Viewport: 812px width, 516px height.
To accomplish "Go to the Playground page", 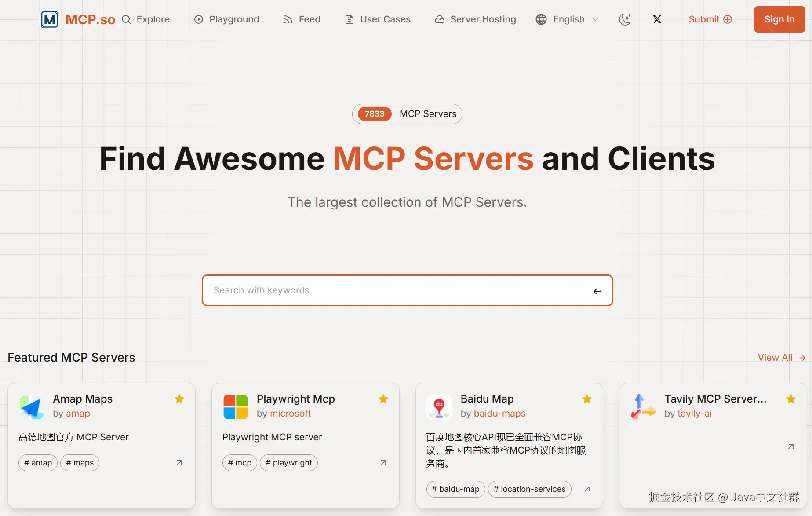I will pos(227,19).
